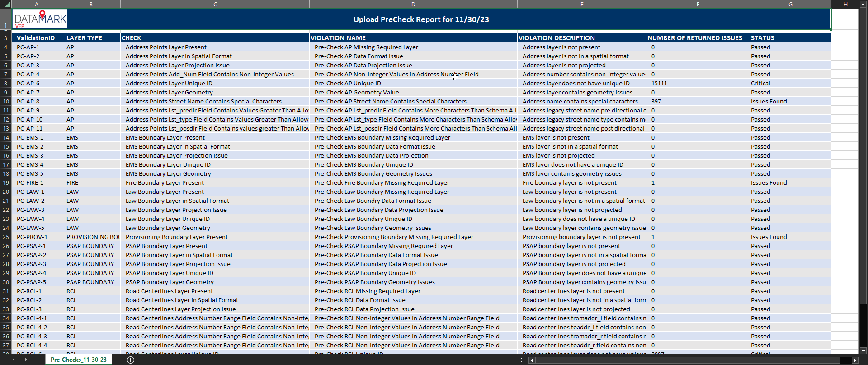Image resolution: width=868 pixels, height=365 pixels.
Task: Select Fire Boundary Layer Present cell
Action: point(215,182)
